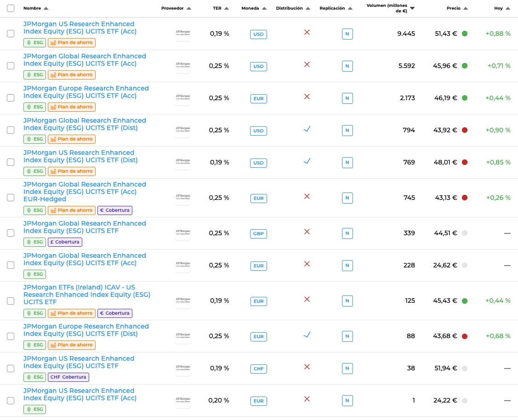Click € Cobertura tag on EUR-Hedged row
Viewport: 518px width, 420px height.
[x=115, y=210]
